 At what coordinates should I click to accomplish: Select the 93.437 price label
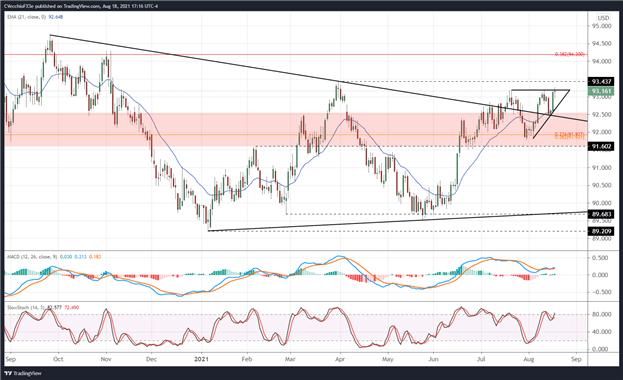click(x=601, y=81)
